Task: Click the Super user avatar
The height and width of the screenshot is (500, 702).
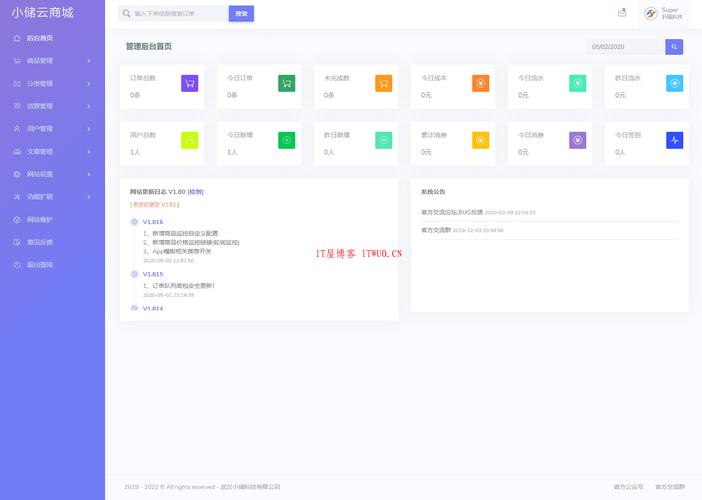Action: point(651,14)
